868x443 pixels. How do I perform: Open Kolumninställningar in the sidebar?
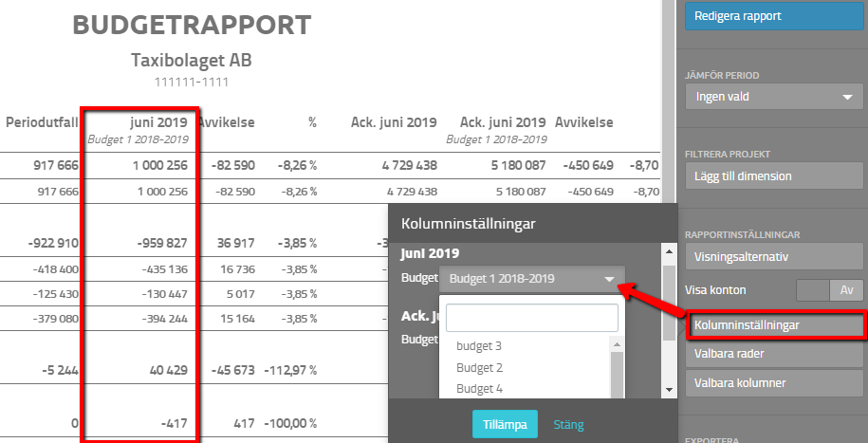click(x=774, y=325)
